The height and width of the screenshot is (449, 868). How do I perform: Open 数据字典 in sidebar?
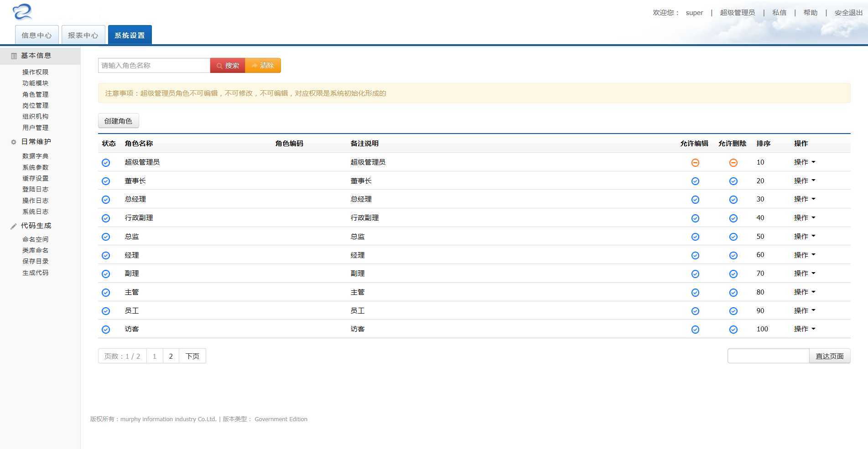tap(36, 156)
